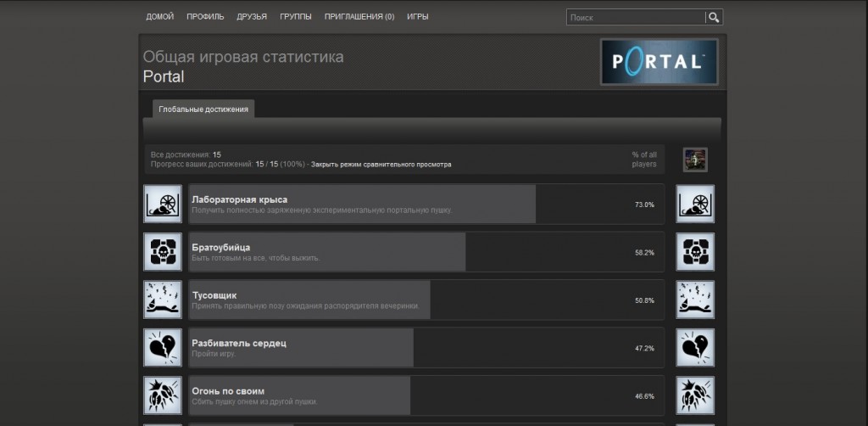Click the Поиск search input field
Image resolution: width=868 pixels, height=426 pixels.
pos(636,18)
